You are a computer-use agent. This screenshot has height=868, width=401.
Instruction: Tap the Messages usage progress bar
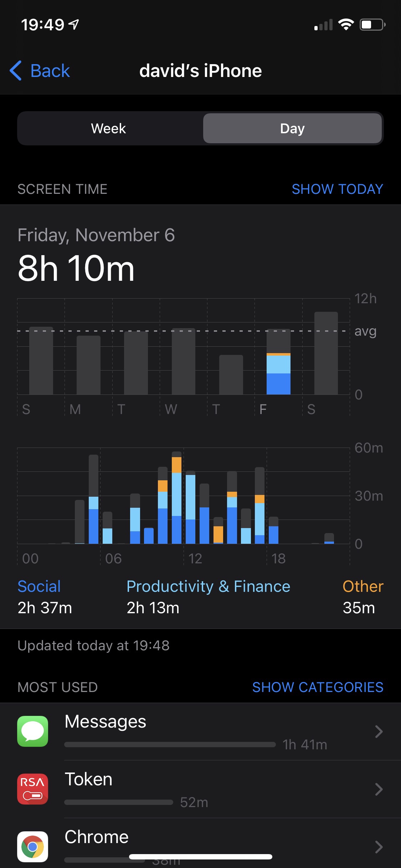point(170,744)
